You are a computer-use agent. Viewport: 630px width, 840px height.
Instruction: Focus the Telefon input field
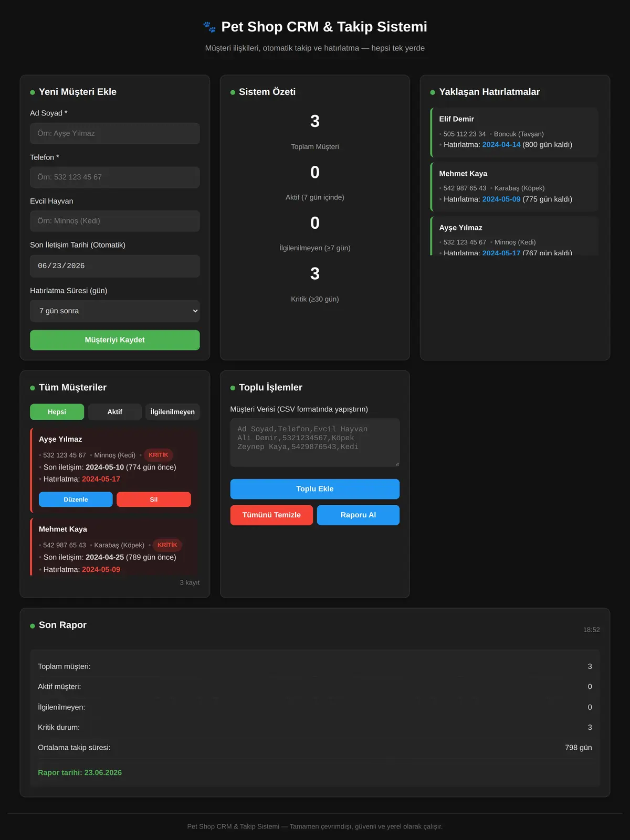pos(115,177)
